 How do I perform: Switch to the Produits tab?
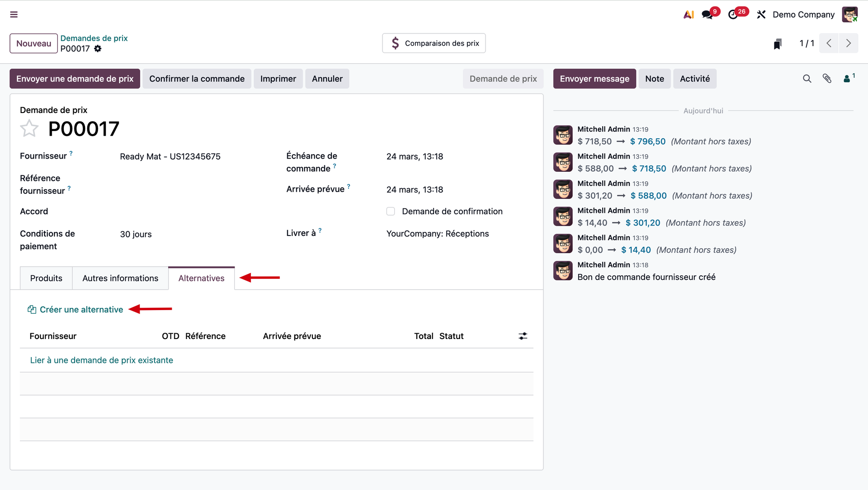pyautogui.click(x=46, y=278)
